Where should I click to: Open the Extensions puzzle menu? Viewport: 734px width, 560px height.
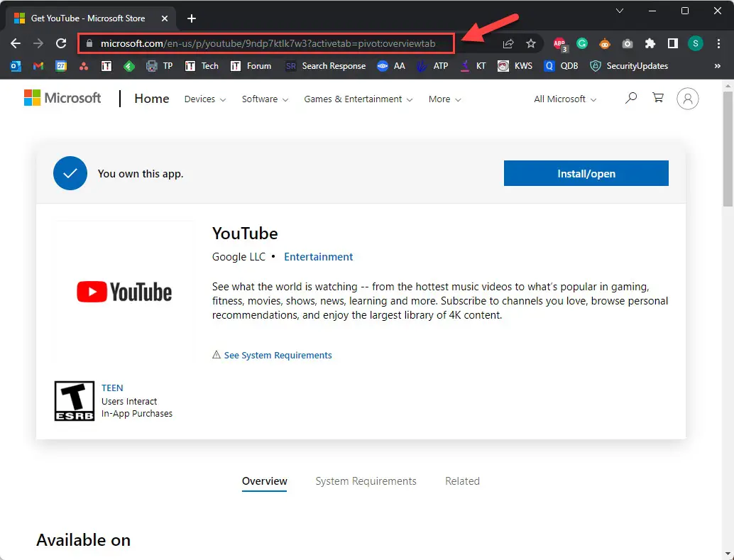pos(650,43)
